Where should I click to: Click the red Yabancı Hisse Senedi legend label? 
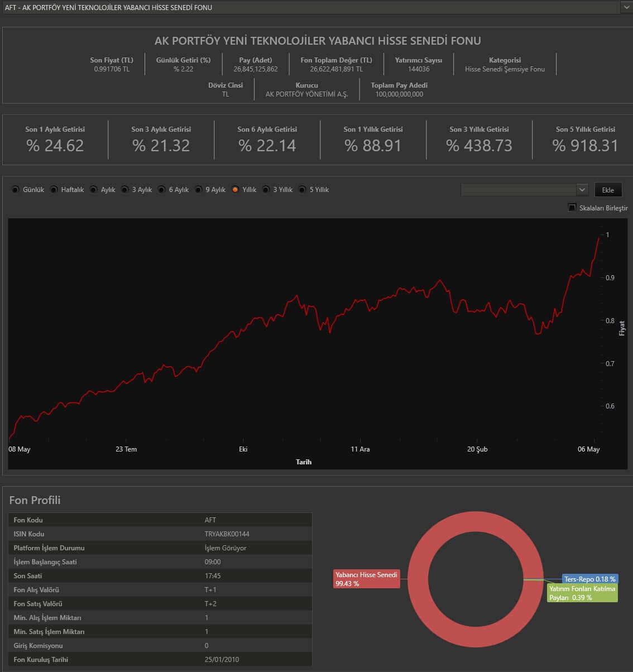[x=367, y=579]
